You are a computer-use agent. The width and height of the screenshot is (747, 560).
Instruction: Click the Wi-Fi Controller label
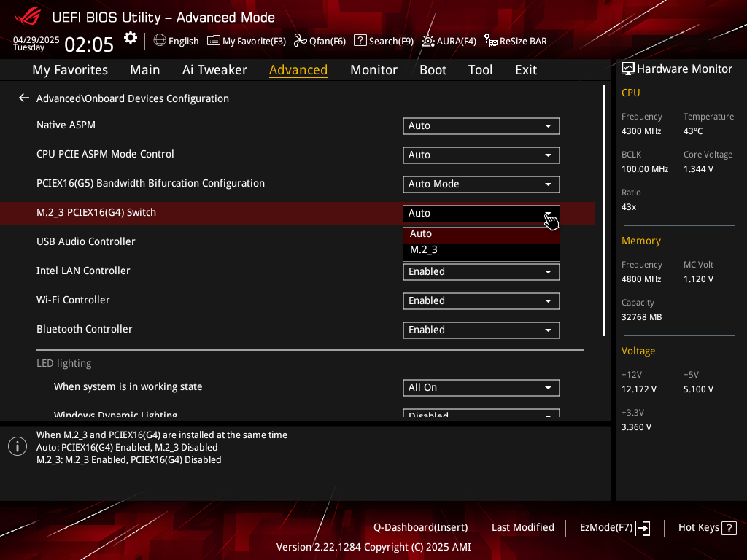73,300
